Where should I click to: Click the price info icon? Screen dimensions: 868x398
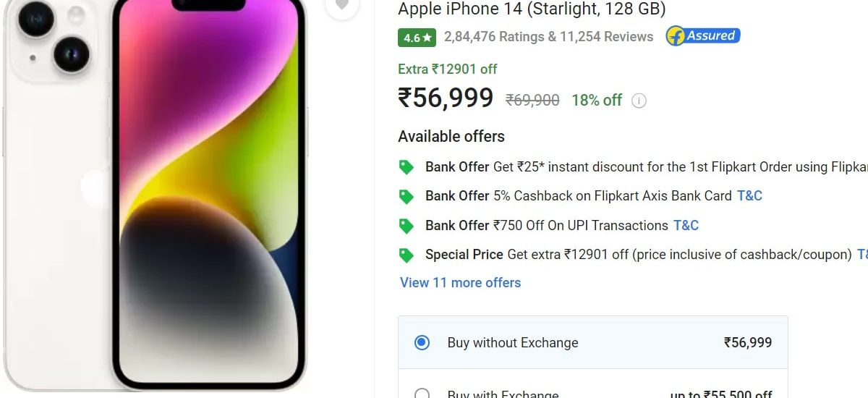639,101
